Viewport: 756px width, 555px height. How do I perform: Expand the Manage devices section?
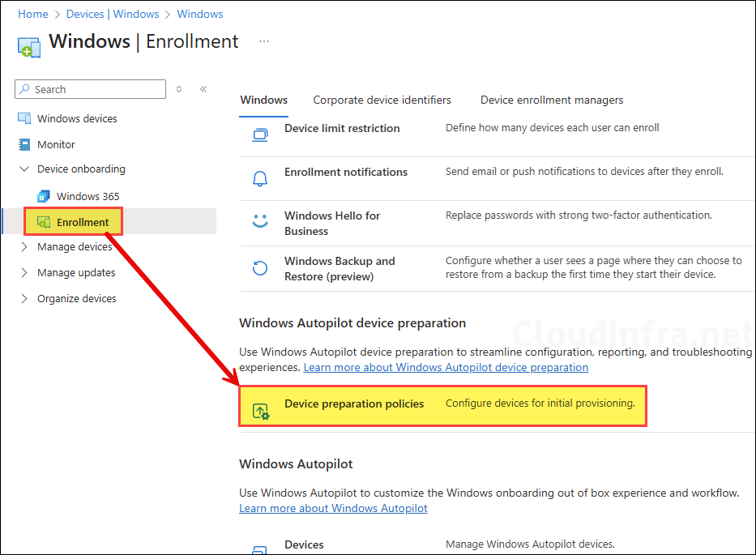(23, 247)
